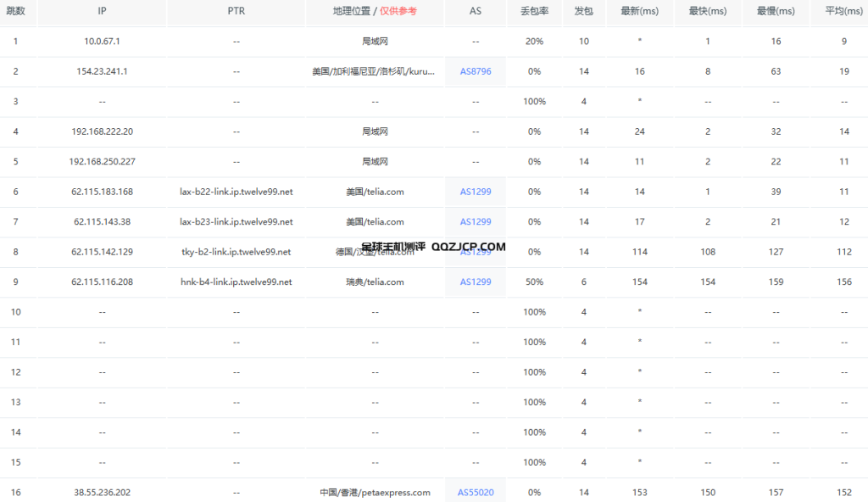Screen dimensions: 868x502
Task: Click the 平均(ms) column header
Action: pos(844,11)
